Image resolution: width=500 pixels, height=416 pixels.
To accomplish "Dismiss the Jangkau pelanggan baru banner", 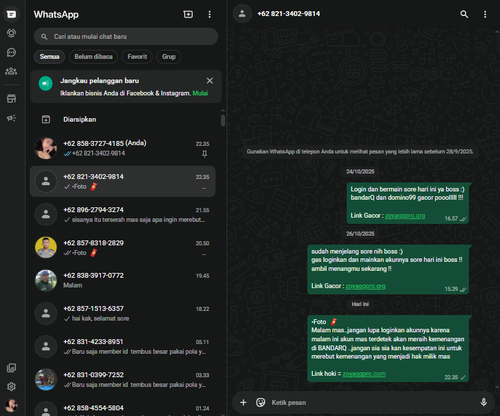I will 210,81.
